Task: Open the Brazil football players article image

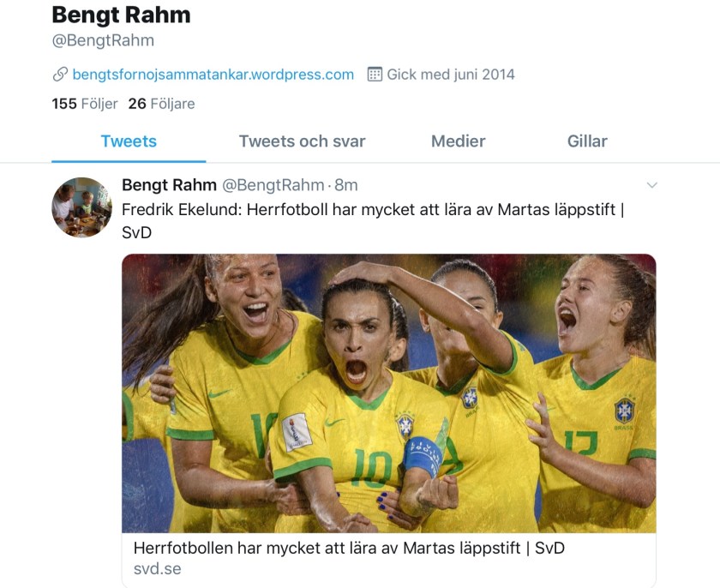Action: click(388, 393)
